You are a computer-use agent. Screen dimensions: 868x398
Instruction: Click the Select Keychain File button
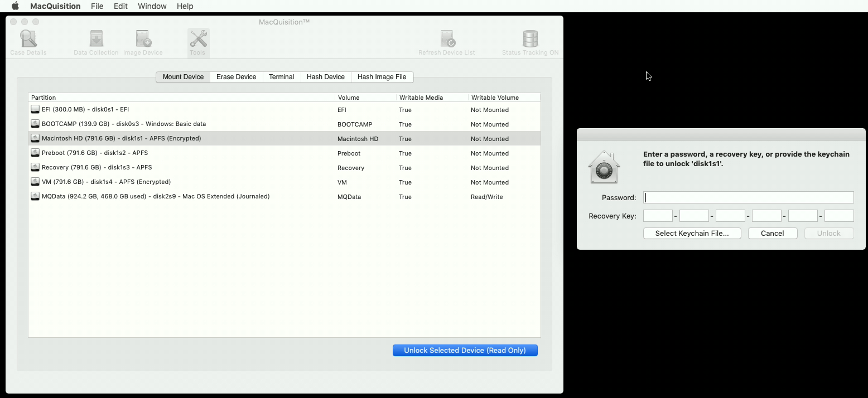point(692,233)
